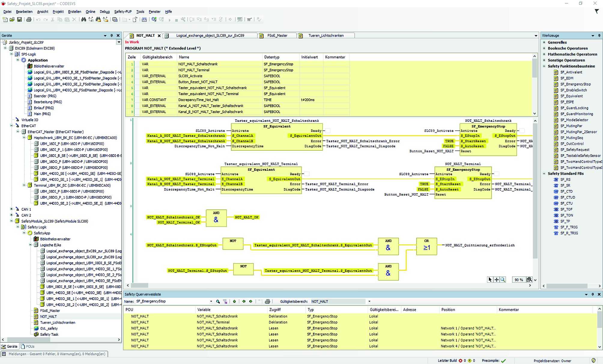Switch to the FSoE_Master tab

pos(277,35)
